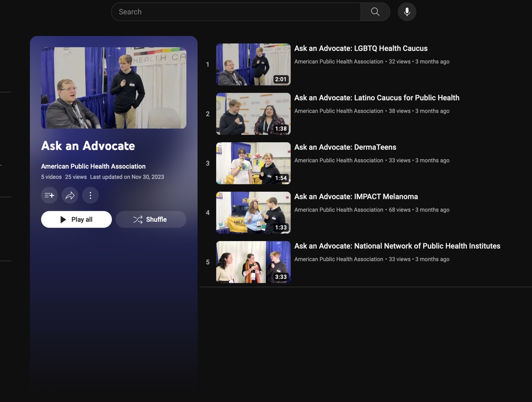Activate voice search microphone

coord(407,12)
